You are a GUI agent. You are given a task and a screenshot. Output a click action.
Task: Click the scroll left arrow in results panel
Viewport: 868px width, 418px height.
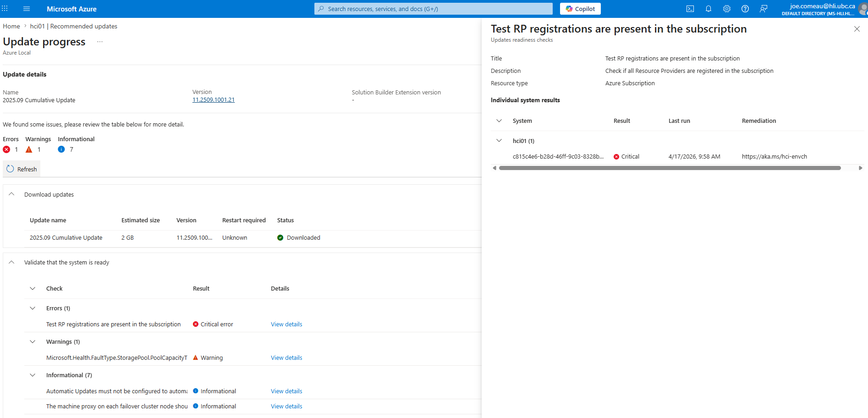coord(494,168)
